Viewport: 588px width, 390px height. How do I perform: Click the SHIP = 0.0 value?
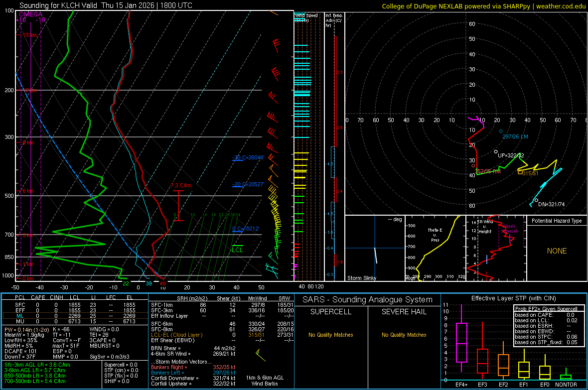[117, 382]
